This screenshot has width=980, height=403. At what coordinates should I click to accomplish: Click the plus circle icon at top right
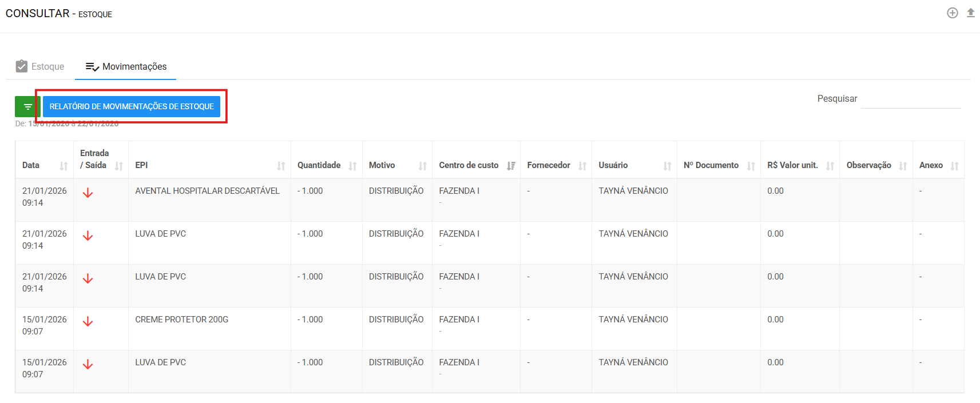pyautogui.click(x=953, y=13)
